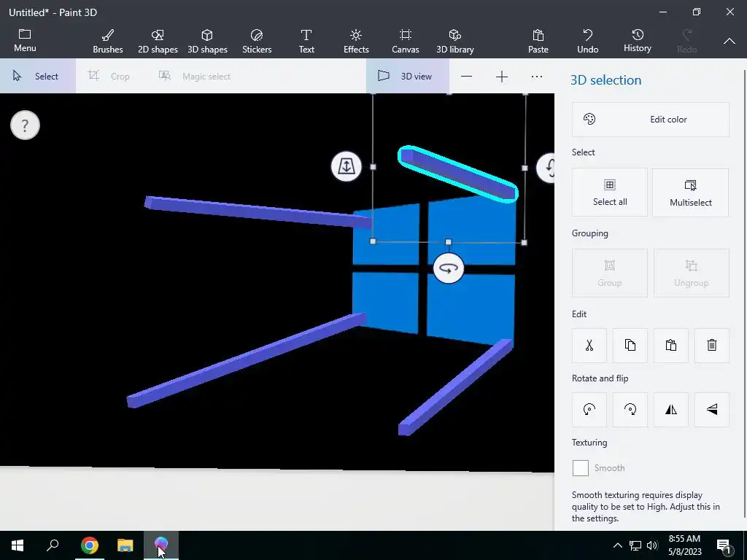Viewport: 747px width, 560px height.
Task: Click Paint 3D taskbar icon
Action: coord(161,545)
